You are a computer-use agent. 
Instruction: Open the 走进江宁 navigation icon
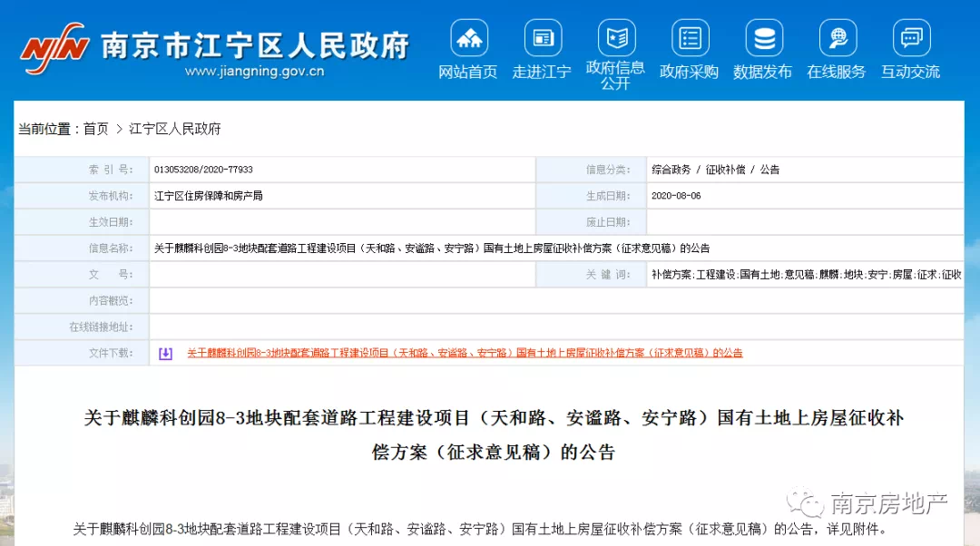[x=542, y=39]
